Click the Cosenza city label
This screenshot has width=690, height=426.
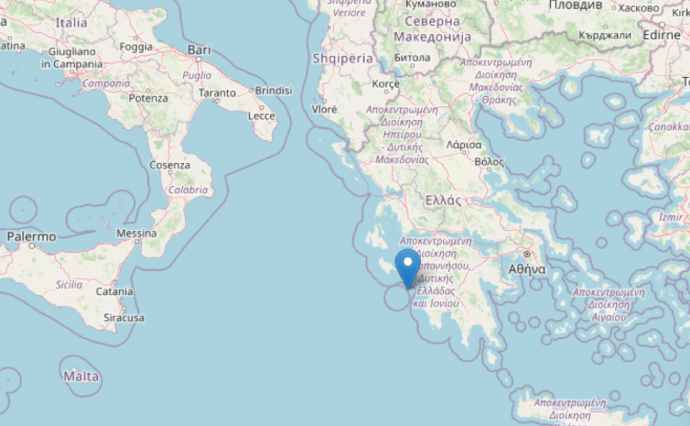coord(170,165)
